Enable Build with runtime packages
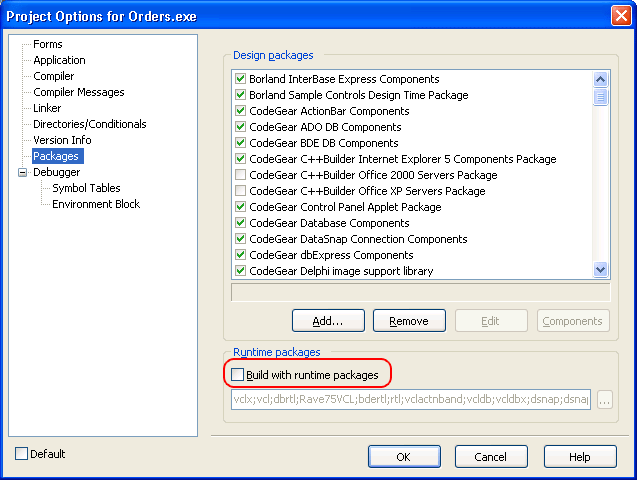This screenshot has height=480, width=637. 238,375
